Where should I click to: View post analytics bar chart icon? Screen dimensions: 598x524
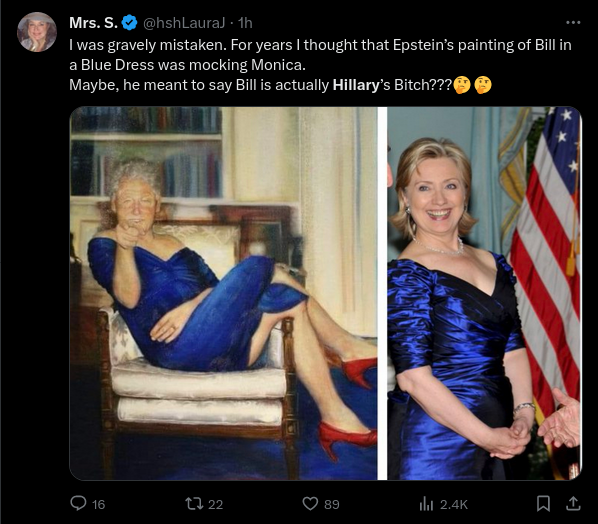pos(426,504)
